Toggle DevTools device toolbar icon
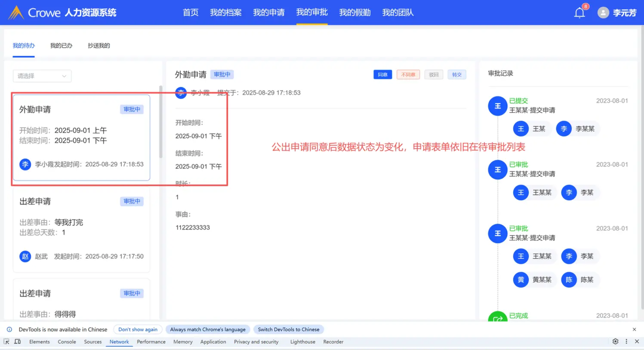 click(17, 342)
